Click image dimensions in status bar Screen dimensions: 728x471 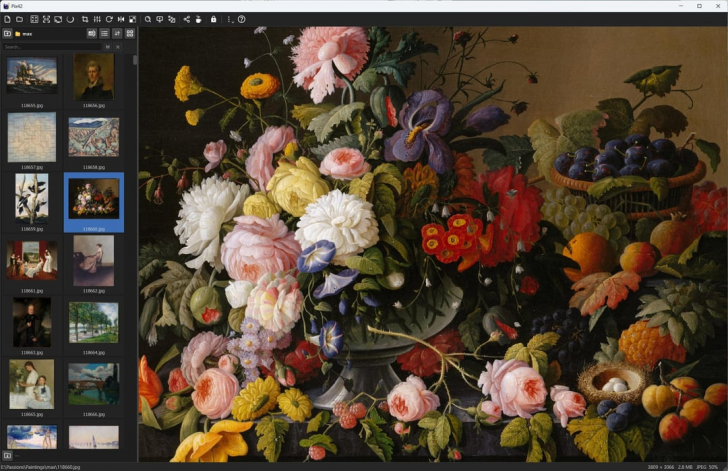click(660, 467)
